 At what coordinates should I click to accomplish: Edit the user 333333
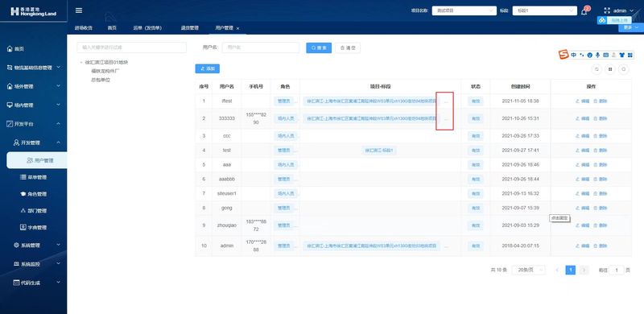pos(582,118)
